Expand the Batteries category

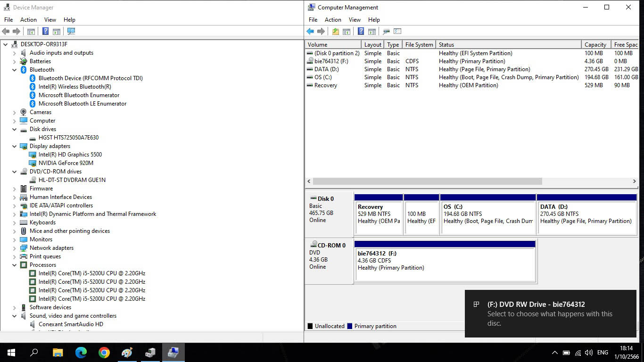[x=14, y=61]
